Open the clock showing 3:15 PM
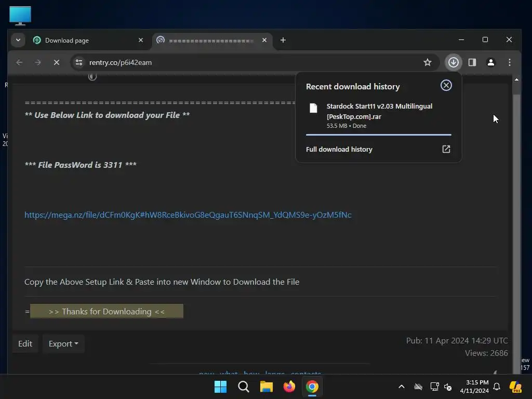This screenshot has width=532, height=399. pyautogui.click(x=474, y=387)
